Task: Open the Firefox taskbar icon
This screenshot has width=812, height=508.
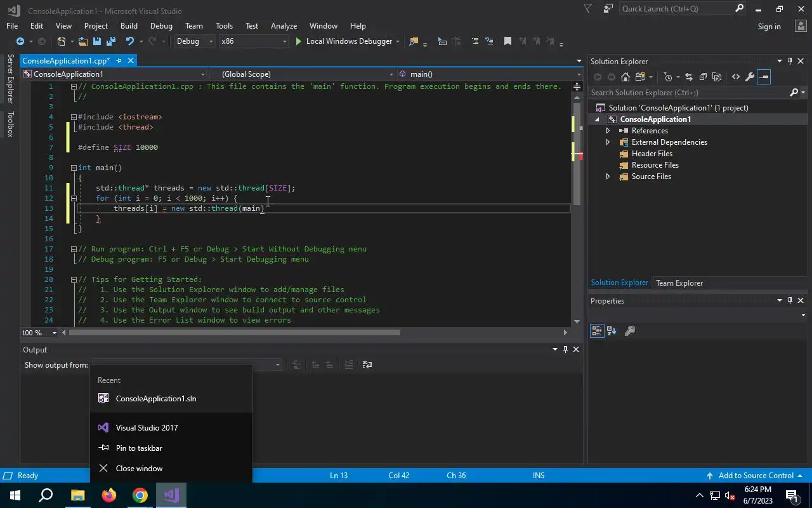Action: coord(109,495)
